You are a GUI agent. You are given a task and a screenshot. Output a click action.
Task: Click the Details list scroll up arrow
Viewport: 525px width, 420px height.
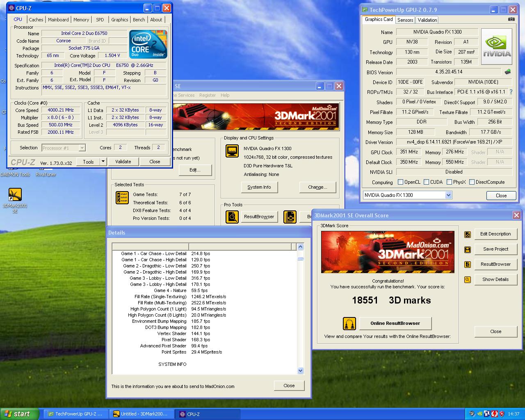pyautogui.click(x=300, y=247)
